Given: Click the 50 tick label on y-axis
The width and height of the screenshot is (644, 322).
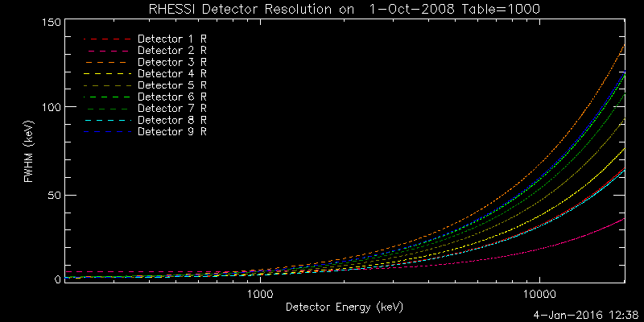Looking at the screenshot, I should (x=55, y=195).
